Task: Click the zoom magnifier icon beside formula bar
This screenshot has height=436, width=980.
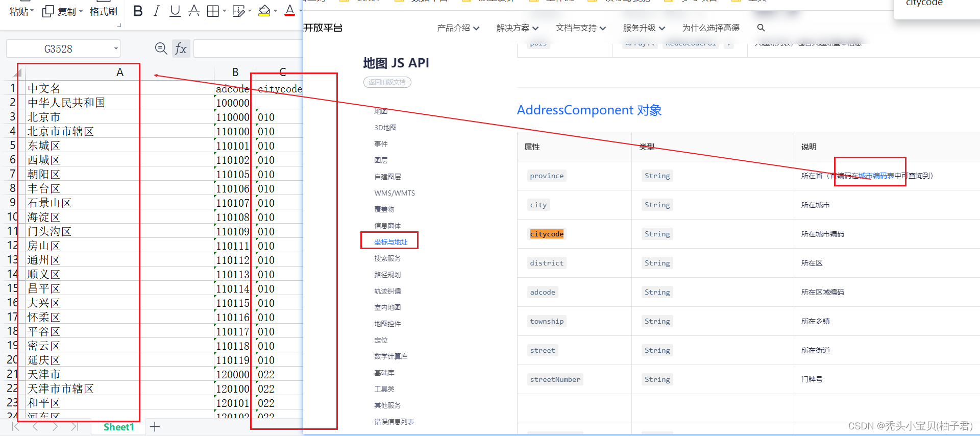Action: coord(161,49)
